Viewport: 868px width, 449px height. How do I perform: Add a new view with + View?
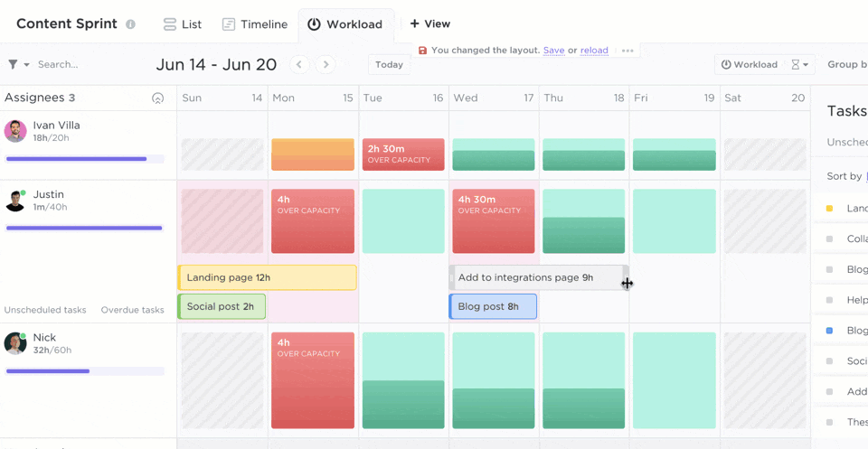(x=429, y=23)
